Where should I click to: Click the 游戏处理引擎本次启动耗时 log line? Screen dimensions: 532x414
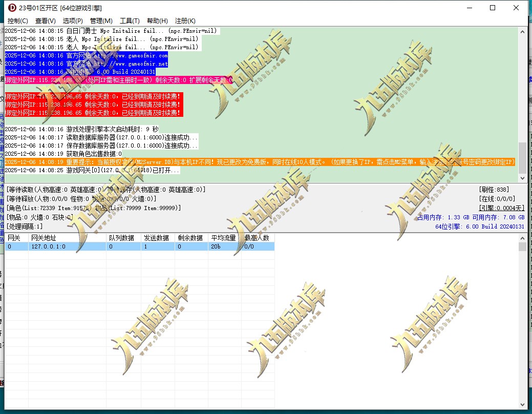click(x=82, y=130)
